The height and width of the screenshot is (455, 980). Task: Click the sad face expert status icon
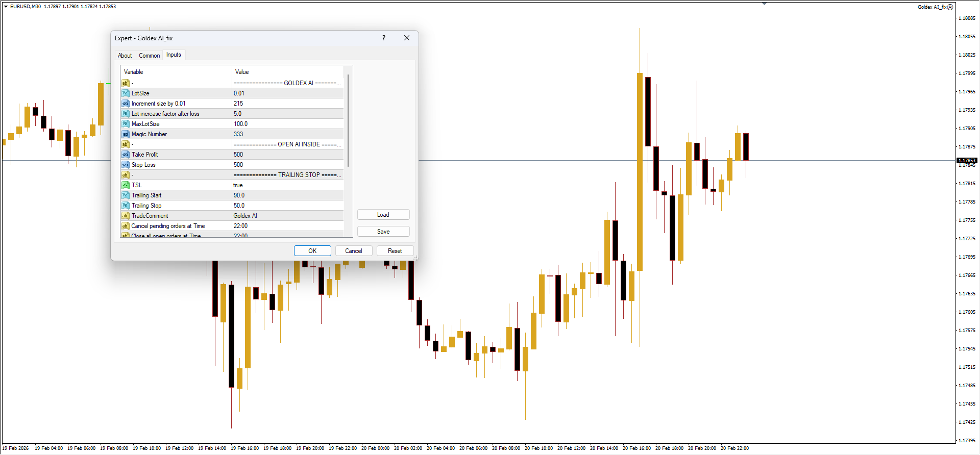[x=950, y=7]
